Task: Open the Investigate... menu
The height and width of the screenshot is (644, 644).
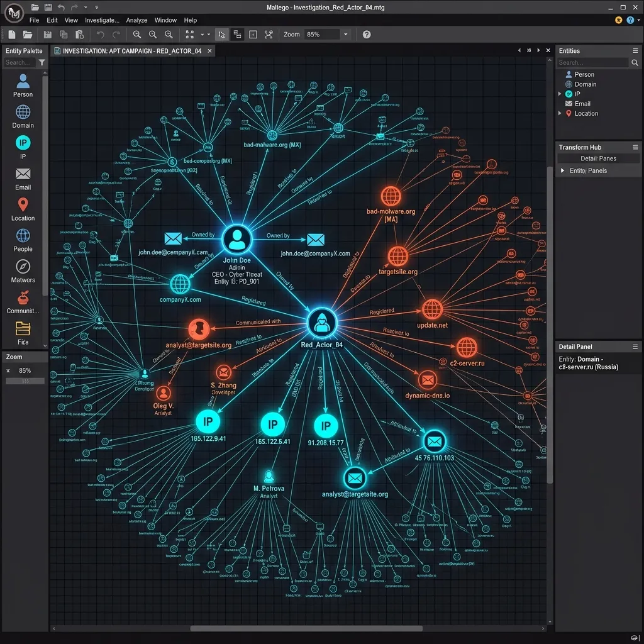Action: (x=102, y=20)
